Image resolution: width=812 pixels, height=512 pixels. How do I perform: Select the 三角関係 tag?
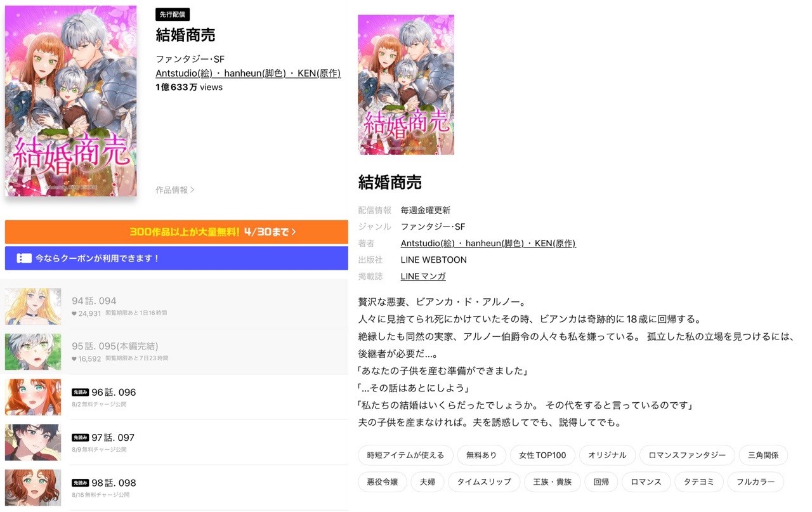pos(763,455)
